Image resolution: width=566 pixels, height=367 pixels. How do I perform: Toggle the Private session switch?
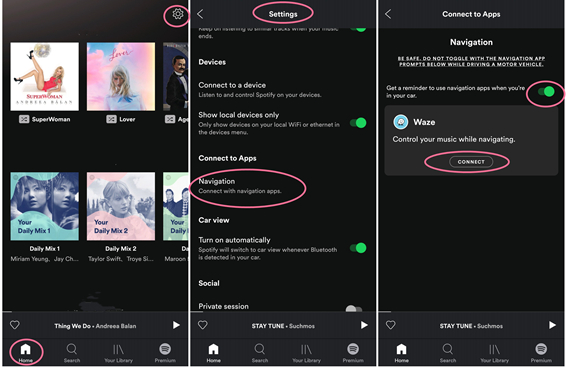(x=354, y=309)
